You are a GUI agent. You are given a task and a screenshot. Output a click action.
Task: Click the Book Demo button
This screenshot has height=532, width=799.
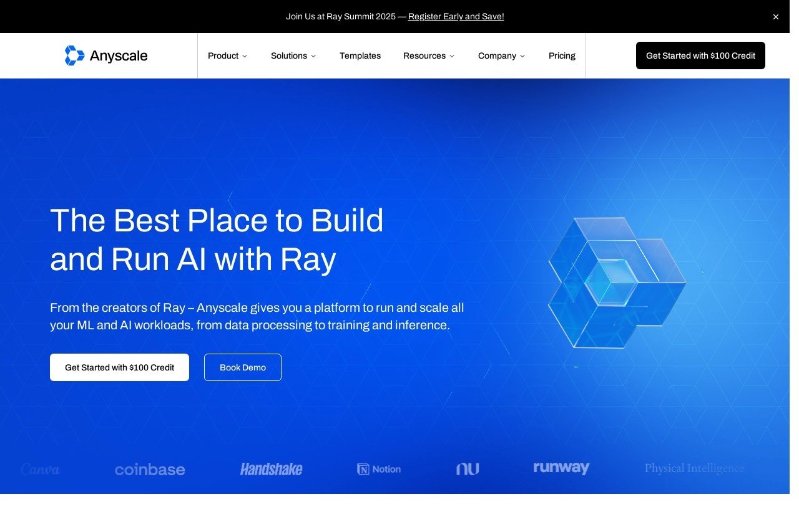(243, 367)
